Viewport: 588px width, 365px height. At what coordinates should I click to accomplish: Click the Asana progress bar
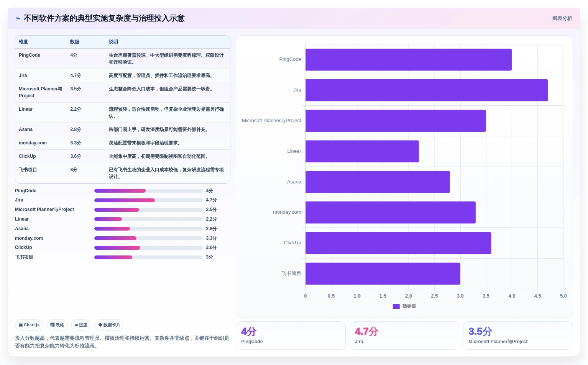(148, 229)
